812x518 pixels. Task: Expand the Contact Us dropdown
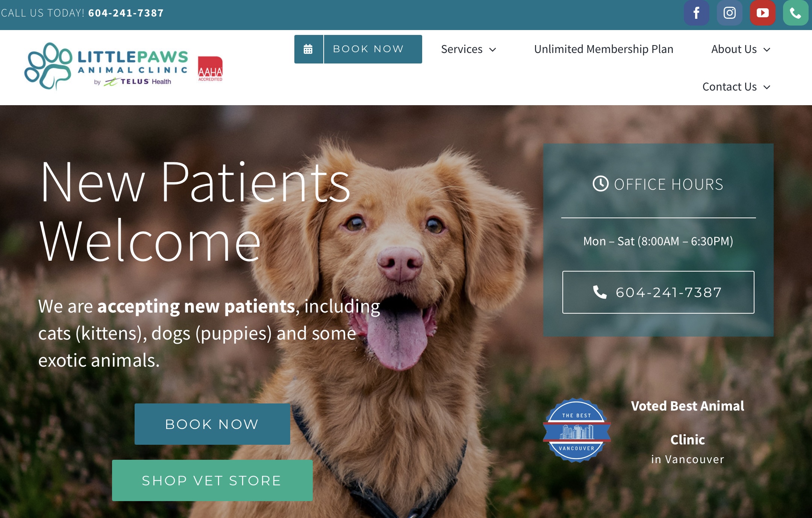(736, 87)
